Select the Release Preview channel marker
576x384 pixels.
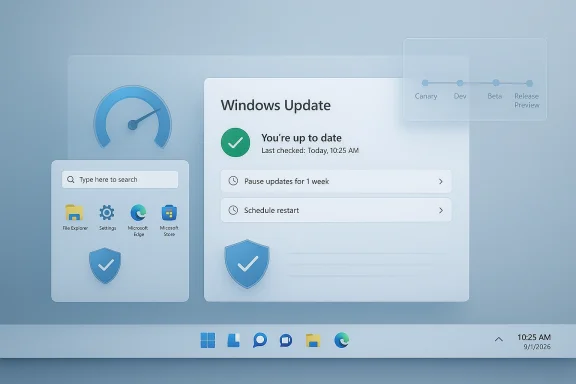[x=529, y=83]
